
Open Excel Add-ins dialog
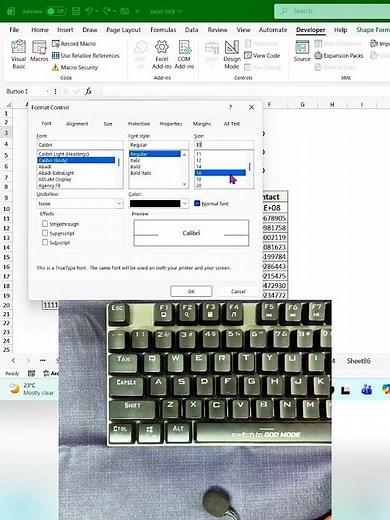162,54
